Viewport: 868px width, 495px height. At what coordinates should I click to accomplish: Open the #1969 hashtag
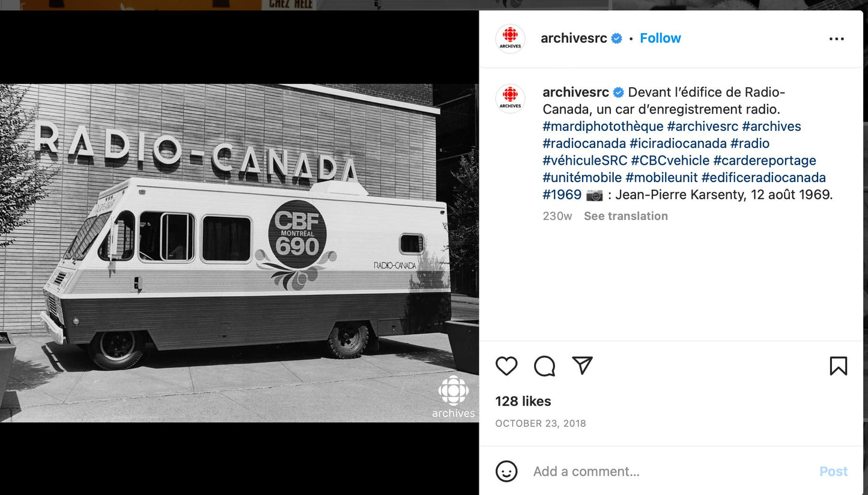[x=562, y=195]
